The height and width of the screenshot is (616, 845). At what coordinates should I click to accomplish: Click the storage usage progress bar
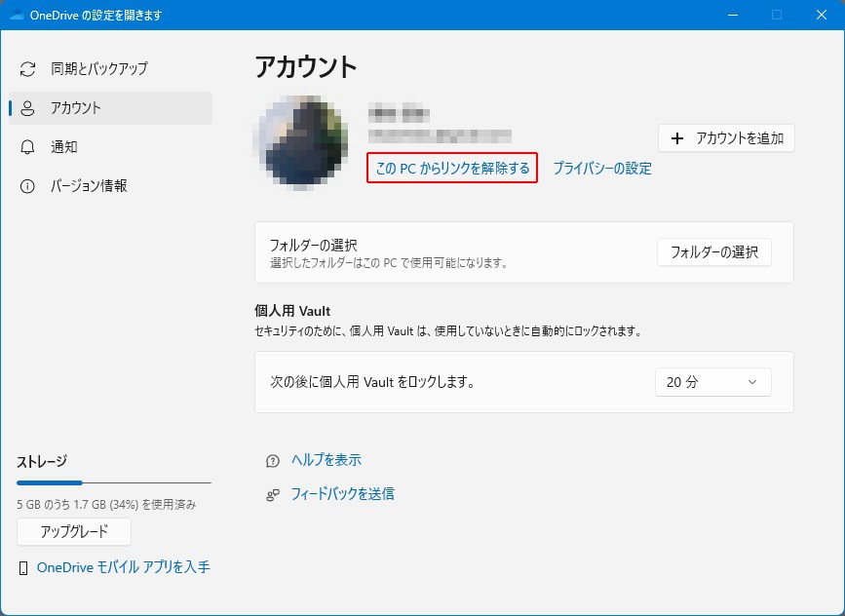click(113, 482)
